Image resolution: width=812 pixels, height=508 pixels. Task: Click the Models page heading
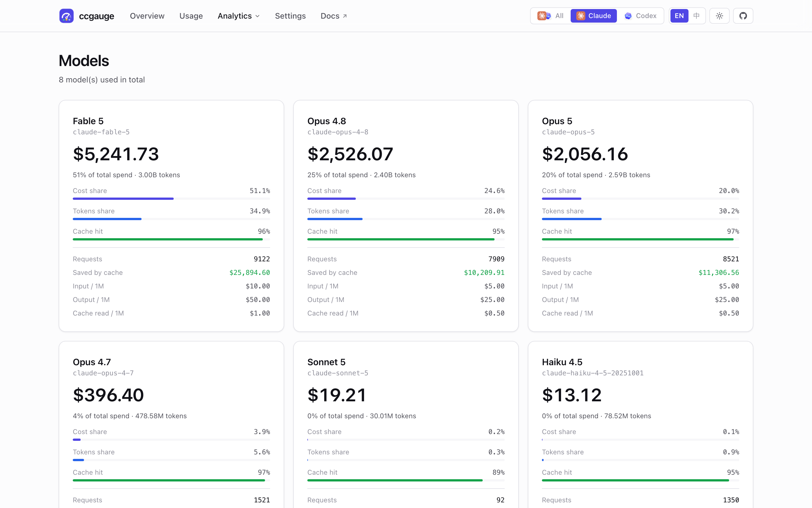(84, 61)
